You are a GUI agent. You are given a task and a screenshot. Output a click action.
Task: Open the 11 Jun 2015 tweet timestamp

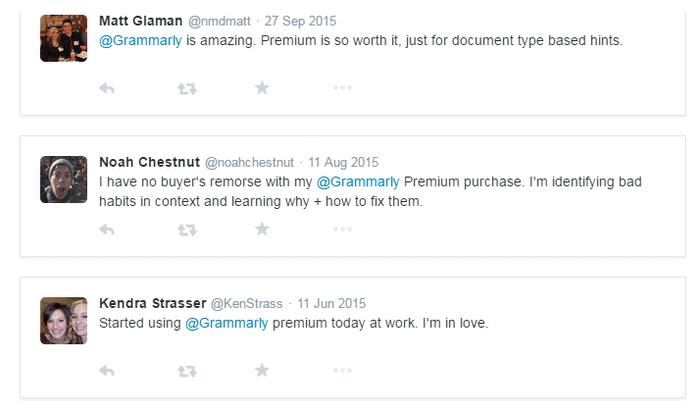click(x=333, y=303)
